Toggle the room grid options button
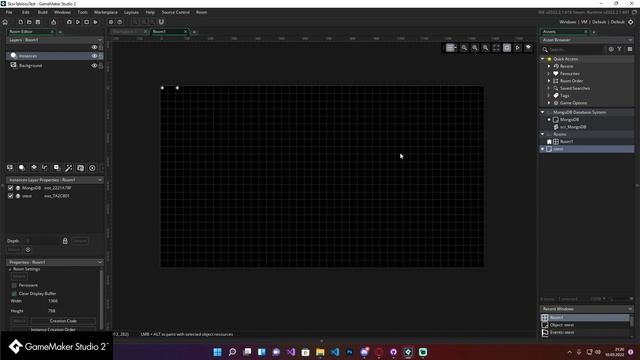Screen dimensions: 640x360 (451, 48)
